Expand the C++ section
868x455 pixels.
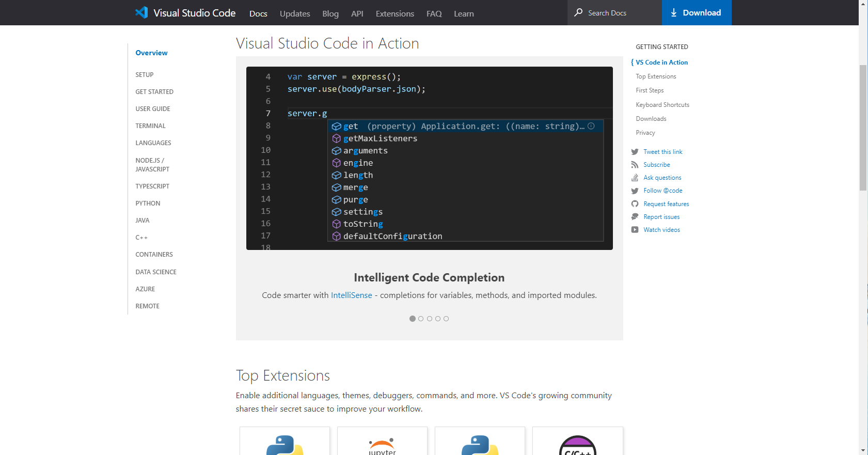click(141, 238)
